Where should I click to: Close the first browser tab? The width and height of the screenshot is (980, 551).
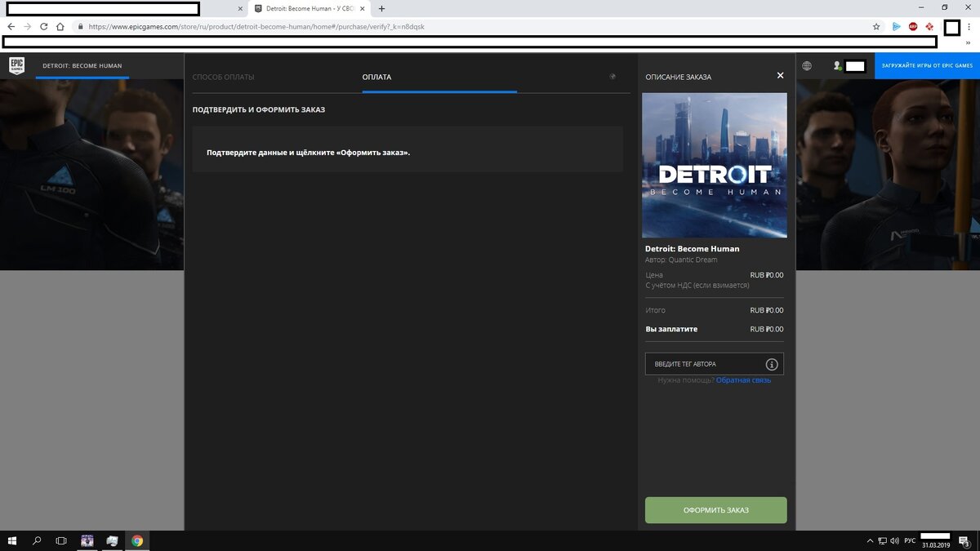[x=240, y=9]
